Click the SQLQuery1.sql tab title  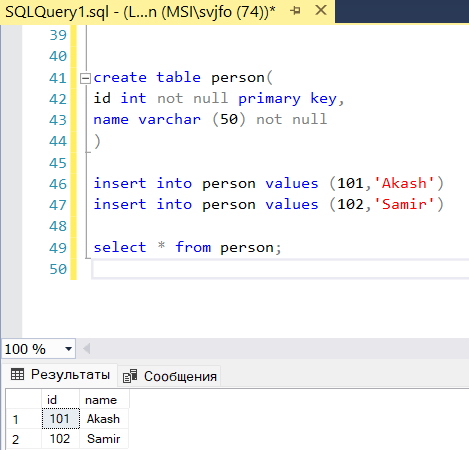141,12
